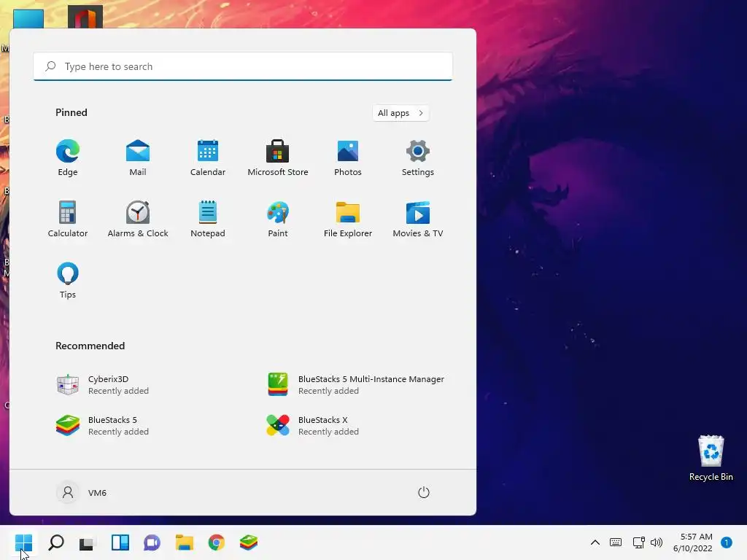The image size is (747, 560).
Task: Open the Paint app
Action: [278, 219]
